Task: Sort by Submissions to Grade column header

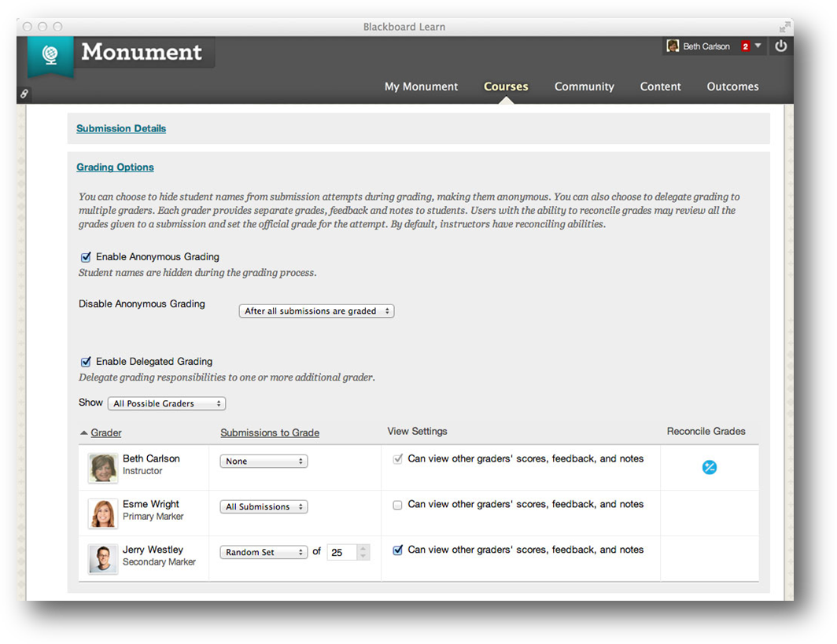Action: (x=270, y=432)
